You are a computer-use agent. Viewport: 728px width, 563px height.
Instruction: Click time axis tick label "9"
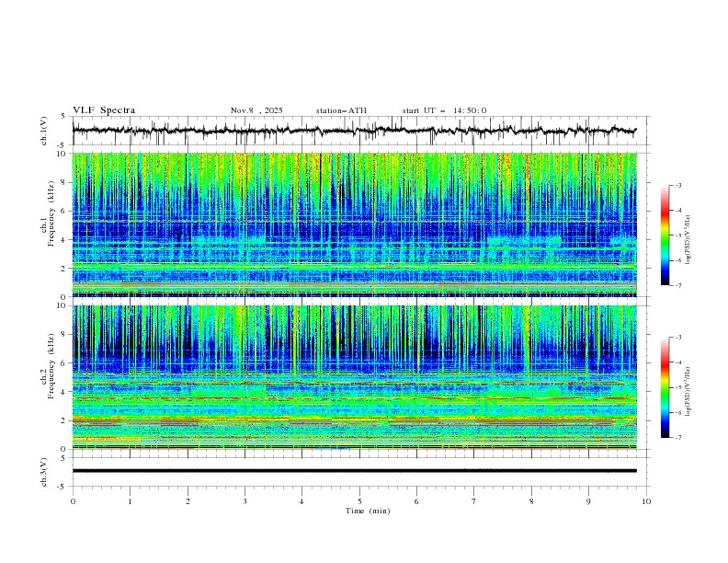tap(588, 501)
